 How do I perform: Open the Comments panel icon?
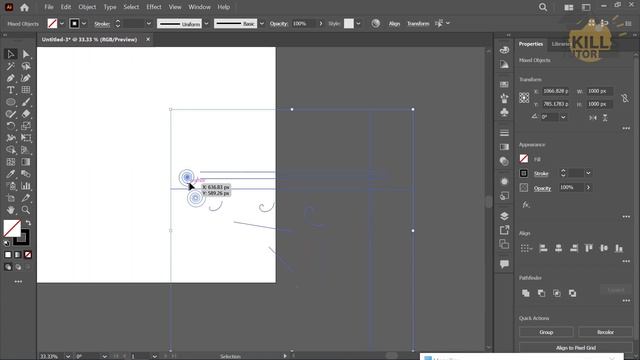(x=504, y=264)
